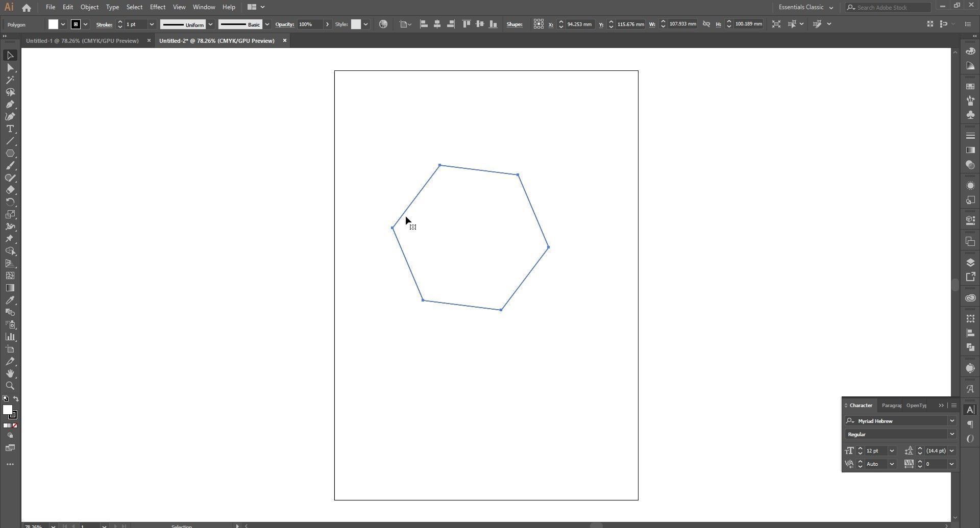Click the Shape options link
The image size is (980, 528).
[x=514, y=24]
